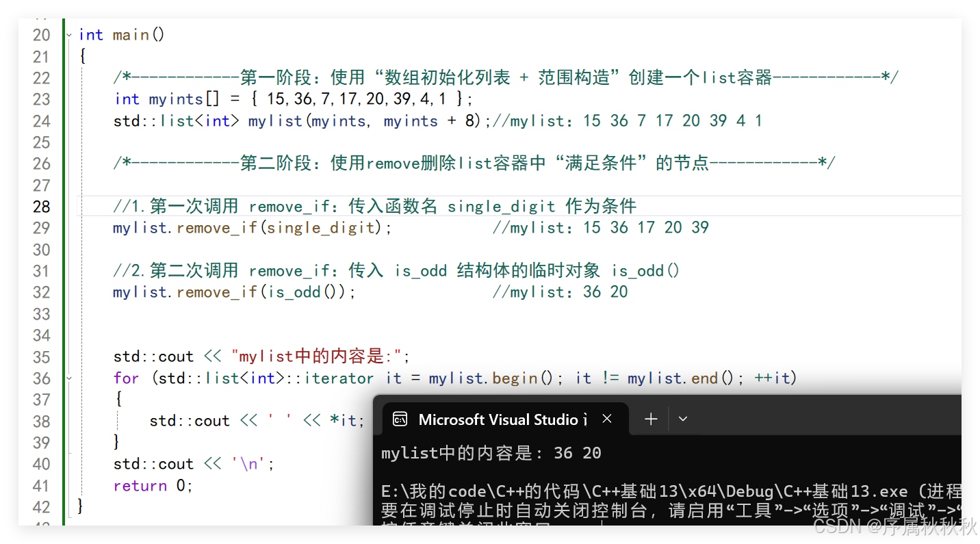Click the command prompt icon in the terminal tab
980x544 pixels.
click(x=399, y=419)
